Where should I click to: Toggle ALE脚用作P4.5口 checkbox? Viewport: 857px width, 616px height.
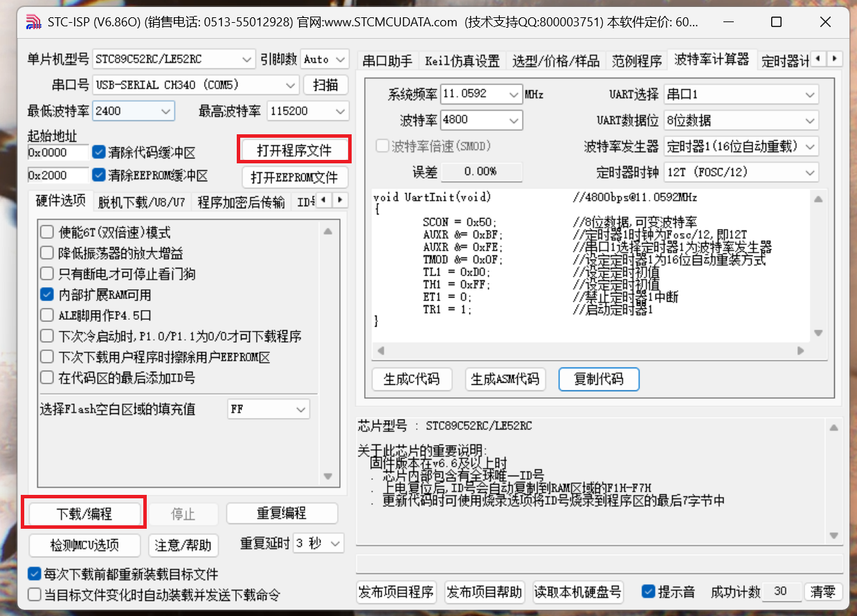click(47, 316)
